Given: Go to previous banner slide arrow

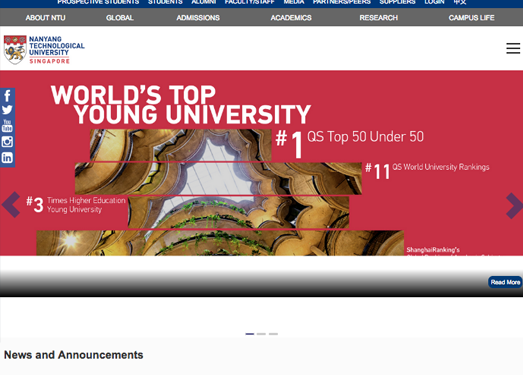Looking at the screenshot, I should point(11,205).
